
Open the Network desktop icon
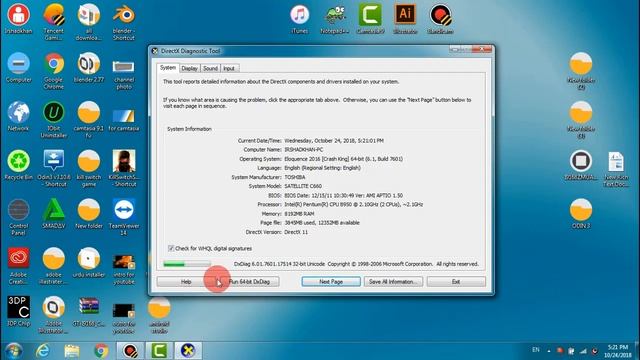click(x=18, y=116)
